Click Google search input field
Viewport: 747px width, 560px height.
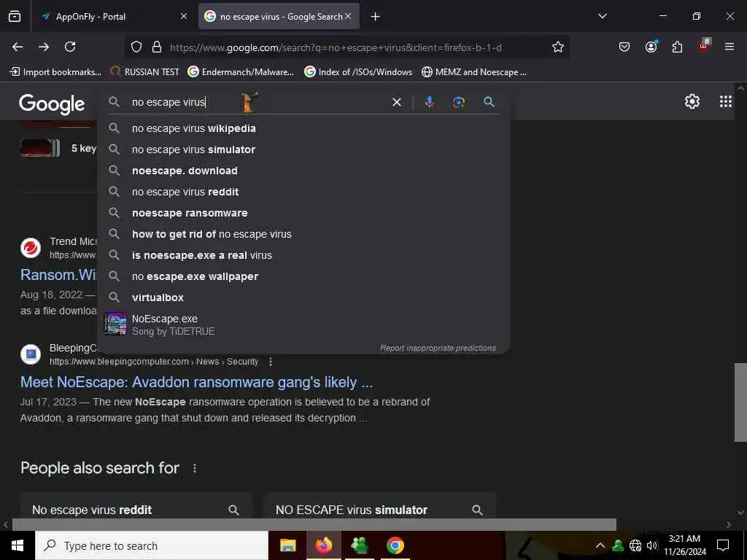click(258, 102)
